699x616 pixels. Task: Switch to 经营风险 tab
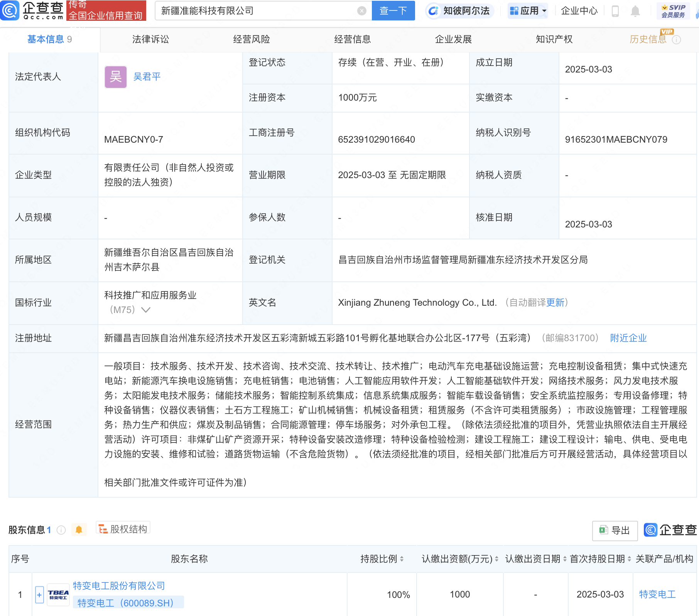pyautogui.click(x=252, y=39)
